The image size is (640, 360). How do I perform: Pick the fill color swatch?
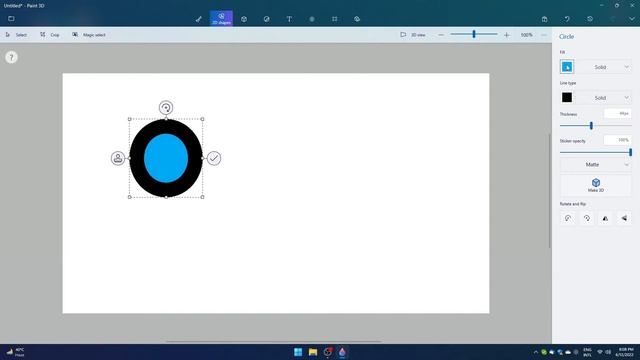pos(567,67)
